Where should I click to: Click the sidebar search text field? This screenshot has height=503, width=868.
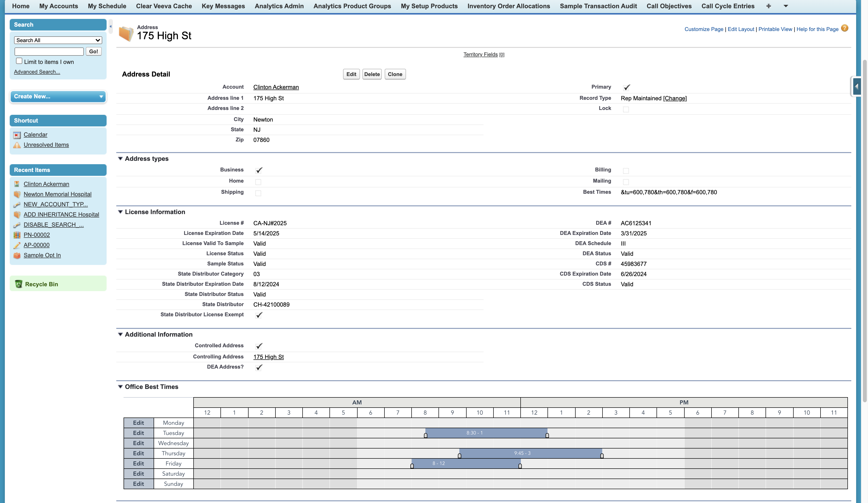click(49, 52)
